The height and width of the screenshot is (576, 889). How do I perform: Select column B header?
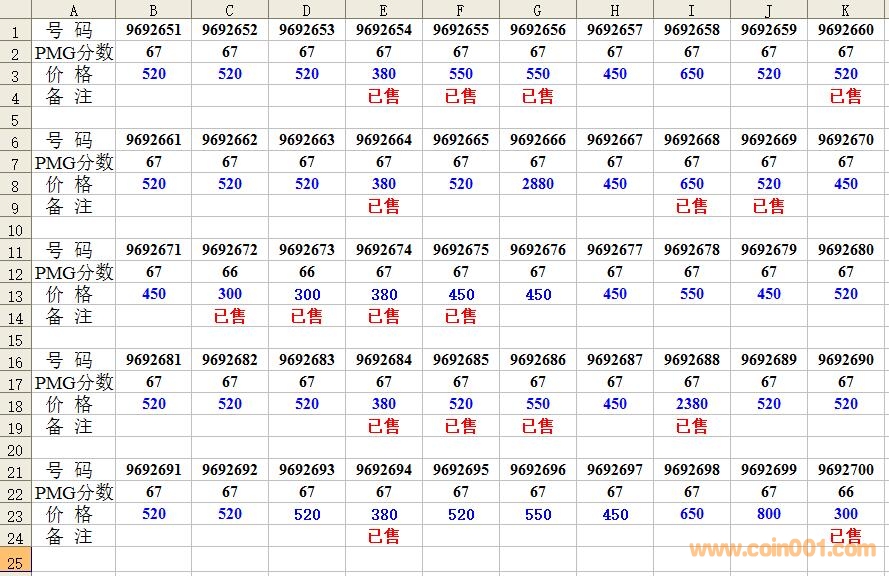click(x=153, y=10)
